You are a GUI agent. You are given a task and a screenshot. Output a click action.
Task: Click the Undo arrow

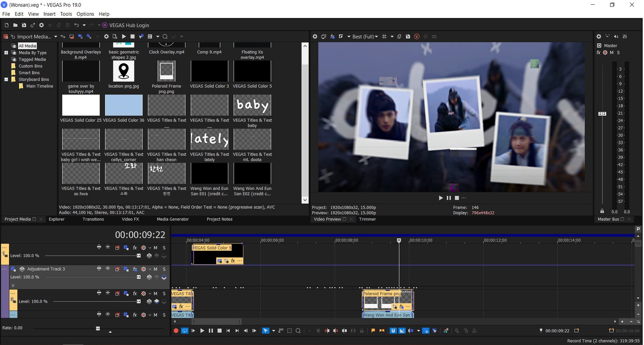click(76, 25)
